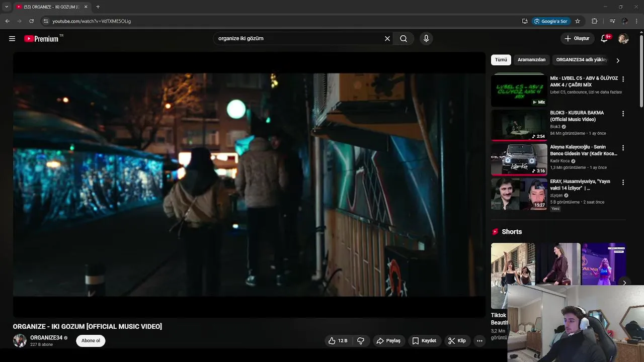Image resolution: width=644 pixels, height=362 pixels.
Task: Click the page vertical scrollbar
Action: point(641,70)
